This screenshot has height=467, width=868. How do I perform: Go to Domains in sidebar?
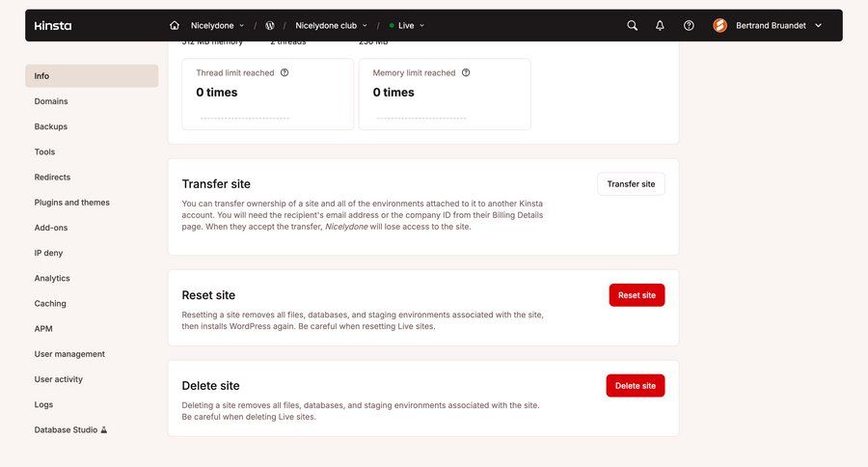click(x=51, y=101)
